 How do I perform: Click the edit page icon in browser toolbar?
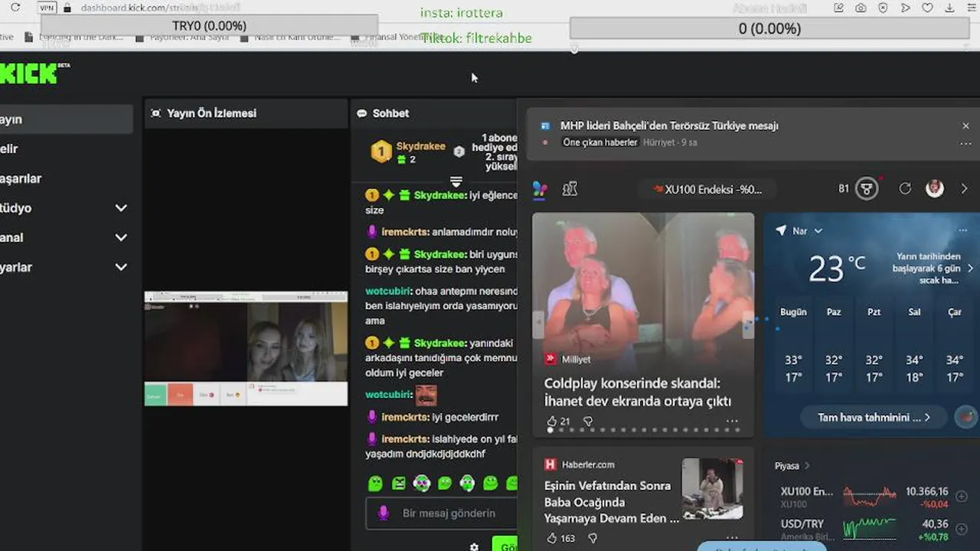(x=839, y=8)
